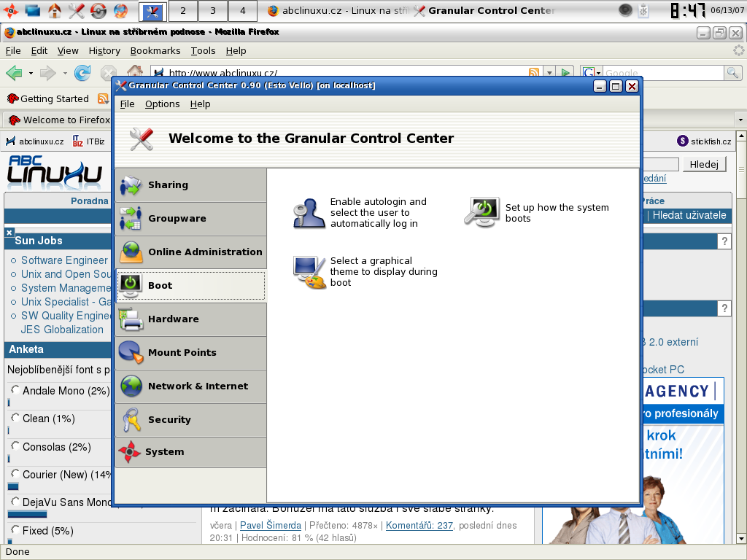Open the Hardware category
Image resolution: width=747 pixels, height=560 pixels.
pos(190,319)
